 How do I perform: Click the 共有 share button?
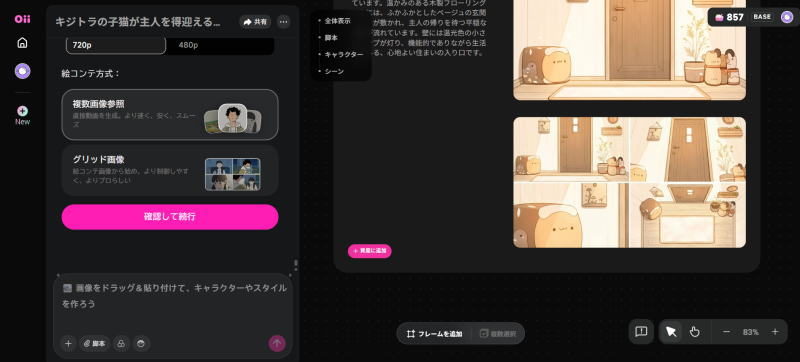[x=255, y=22]
